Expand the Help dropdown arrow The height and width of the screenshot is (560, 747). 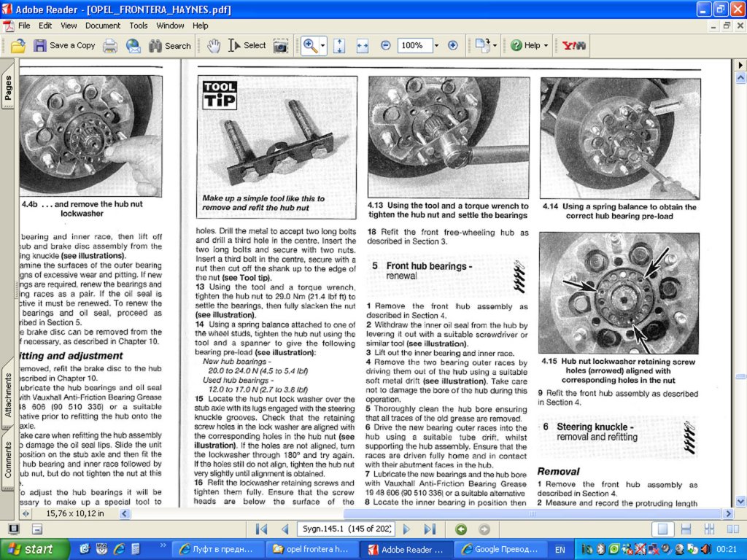click(546, 46)
